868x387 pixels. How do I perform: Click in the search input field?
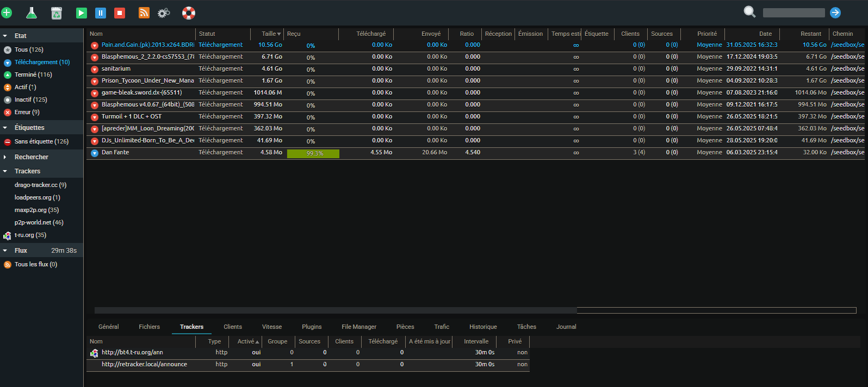click(793, 13)
